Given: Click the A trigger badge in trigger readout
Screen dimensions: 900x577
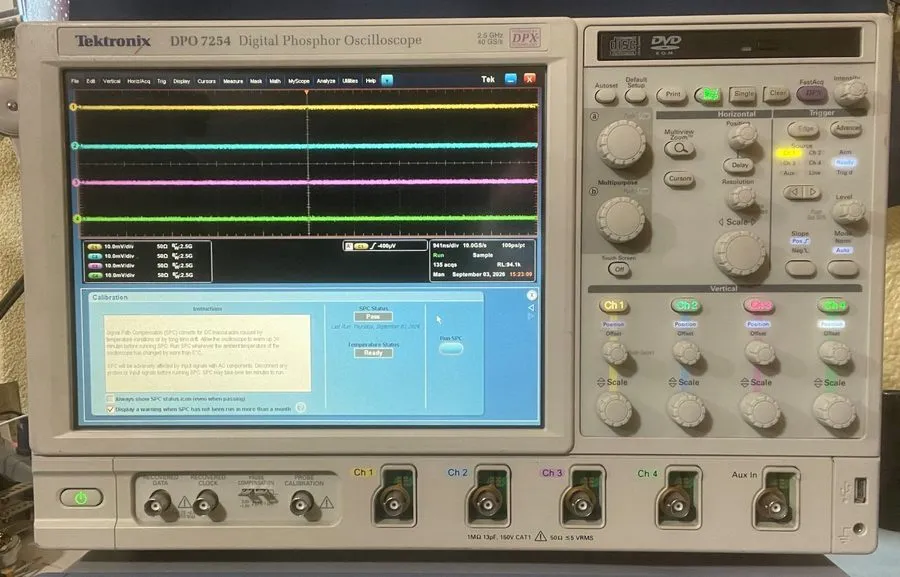Looking at the screenshot, I should [x=348, y=246].
